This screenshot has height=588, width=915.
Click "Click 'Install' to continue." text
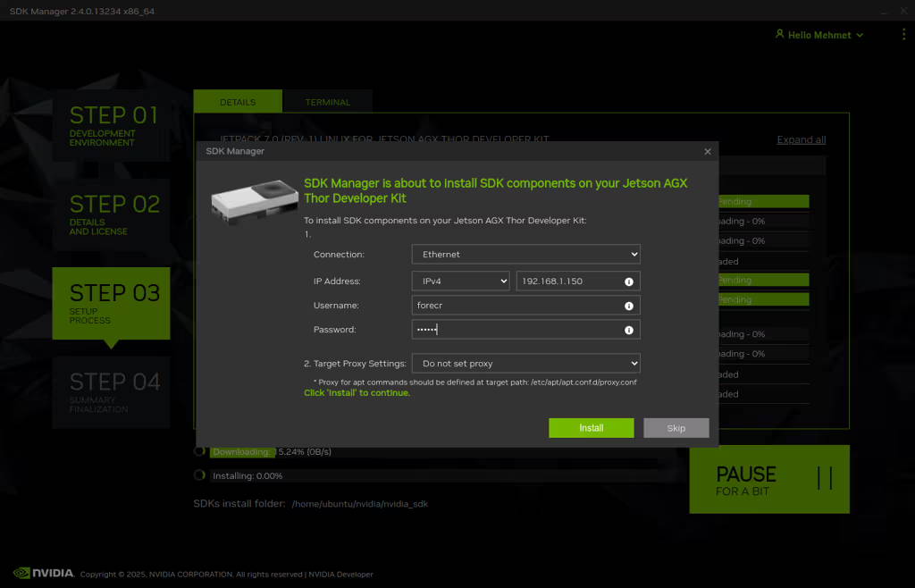pyautogui.click(x=357, y=393)
